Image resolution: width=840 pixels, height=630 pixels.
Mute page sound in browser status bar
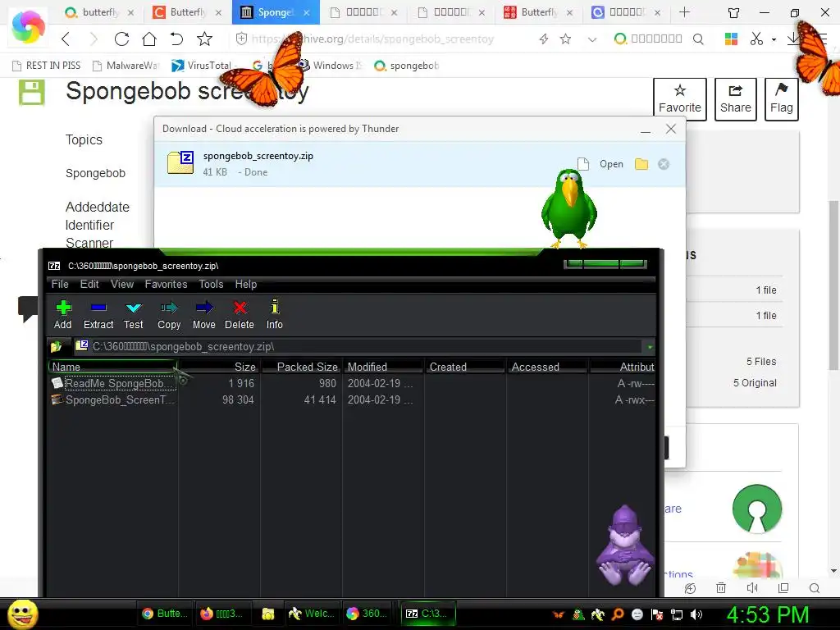752,587
